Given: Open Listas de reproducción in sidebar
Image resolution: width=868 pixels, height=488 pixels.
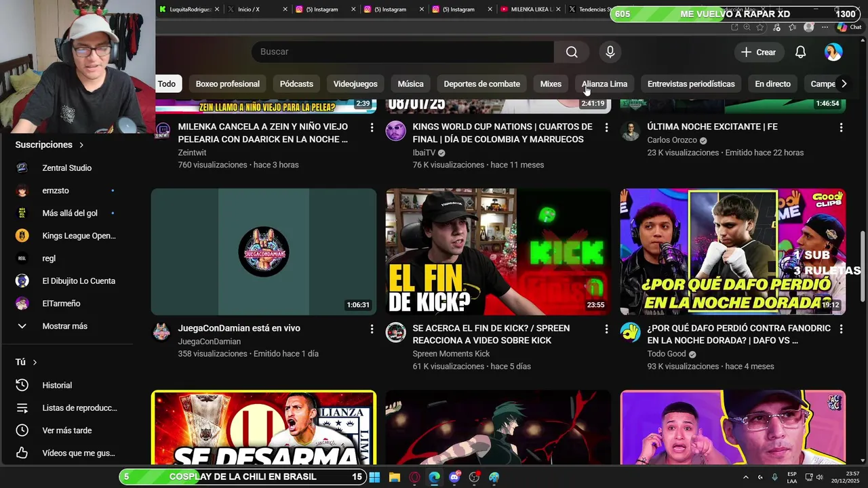Looking at the screenshot, I should [66, 408].
